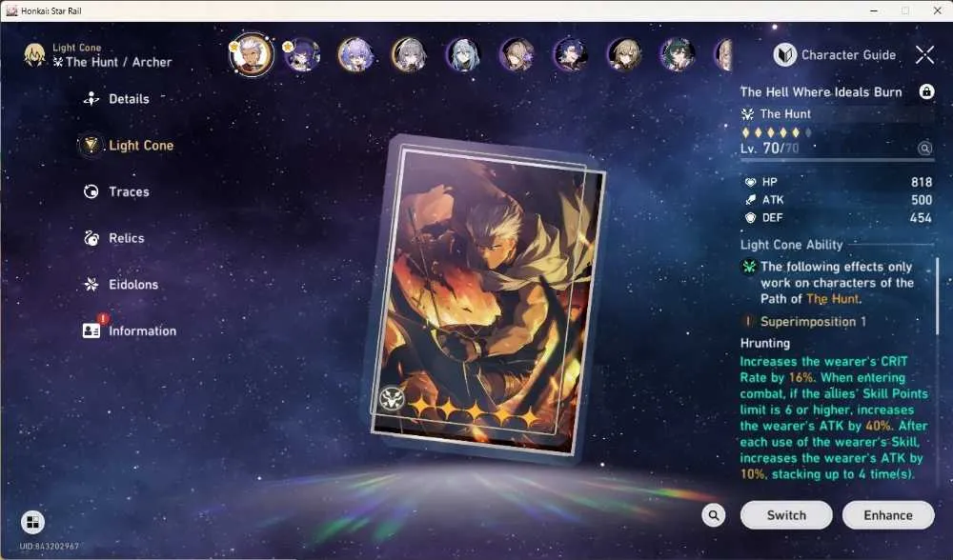Image resolution: width=953 pixels, height=560 pixels.
Task: Select the Light Cone tab
Action: 128,145
